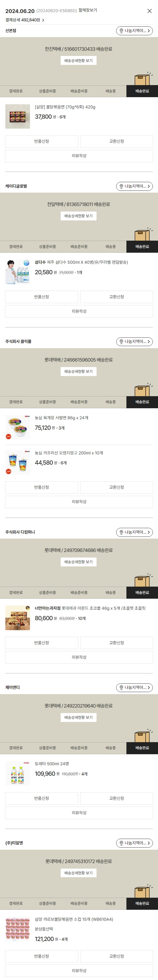Close the order detail page
The height and width of the screenshot is (980, 158).
click(149, 11)
